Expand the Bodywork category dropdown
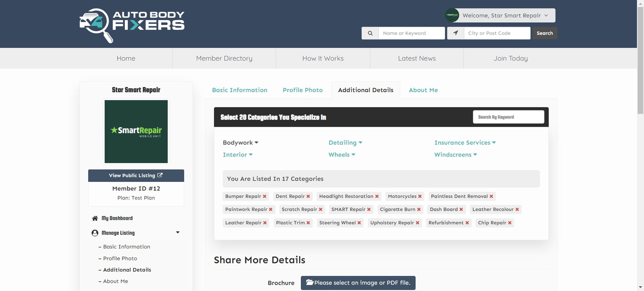 coord(240,143)
